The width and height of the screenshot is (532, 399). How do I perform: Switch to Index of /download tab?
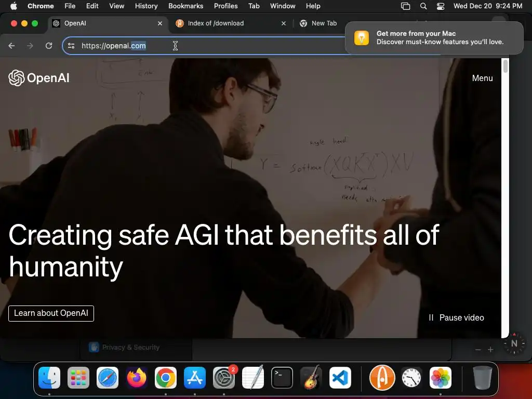pyautogui.click(x=231, y=23)
